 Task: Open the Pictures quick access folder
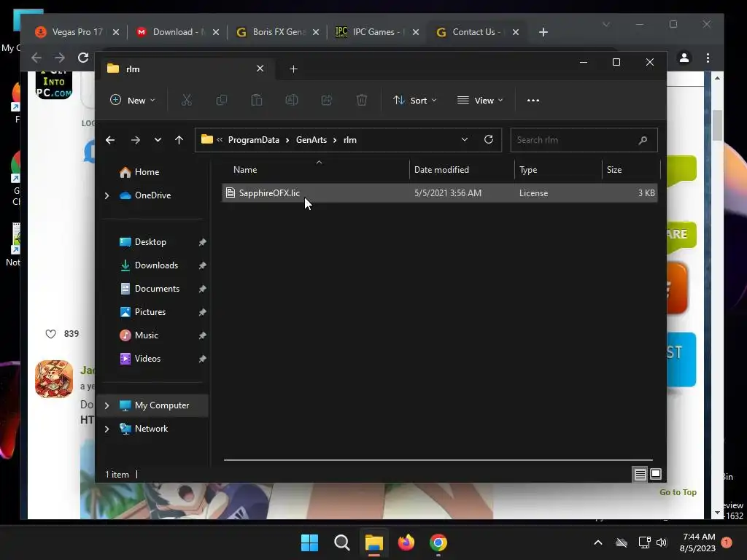pyautogui.click(x=150, y=312)
